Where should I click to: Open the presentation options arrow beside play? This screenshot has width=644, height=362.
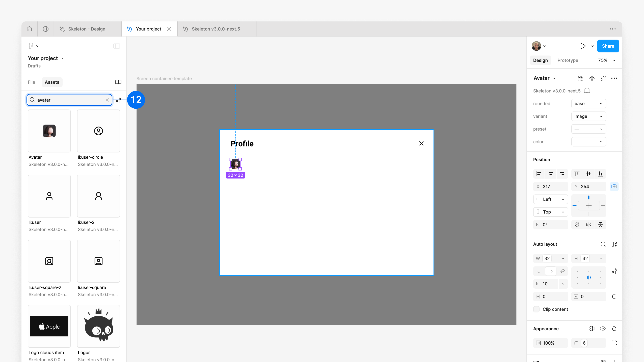(x=593, y=46)
